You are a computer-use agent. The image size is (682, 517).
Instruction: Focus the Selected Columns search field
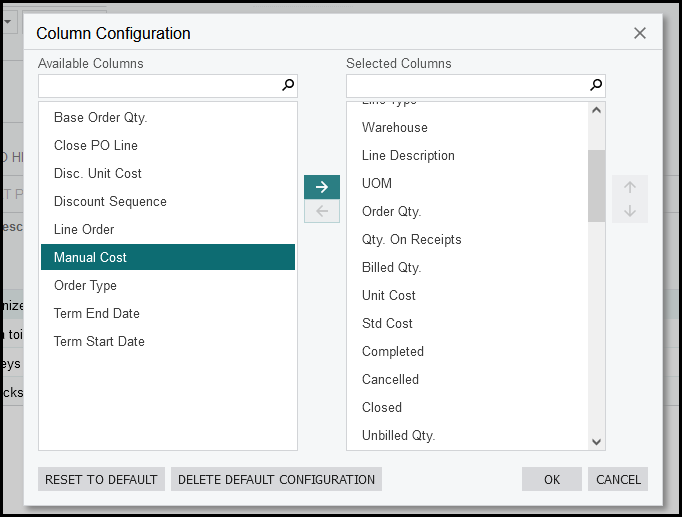coord(466,86)
